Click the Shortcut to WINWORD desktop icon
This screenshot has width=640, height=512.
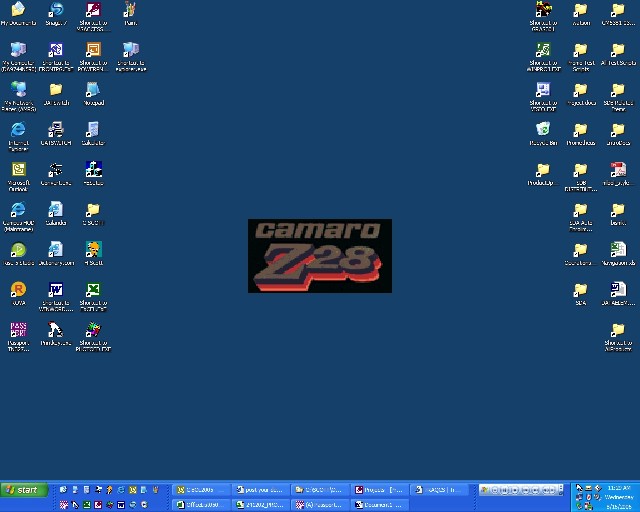(56, 291)
